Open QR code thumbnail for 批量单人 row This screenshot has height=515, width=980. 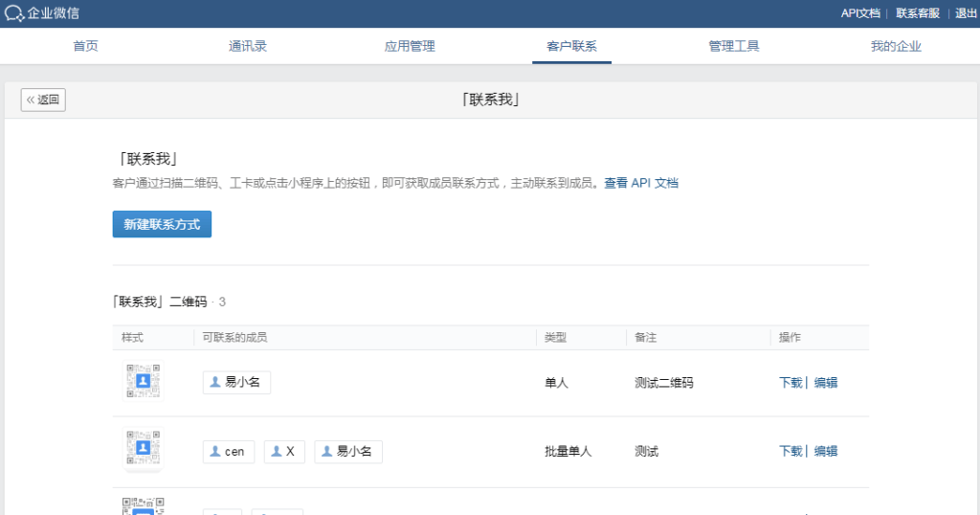click(x=144, y=447)
